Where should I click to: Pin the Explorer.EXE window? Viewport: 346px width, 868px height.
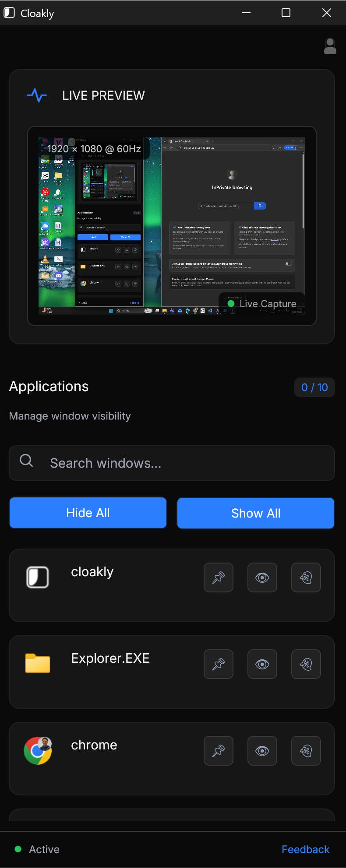click(x=219, y=664)
